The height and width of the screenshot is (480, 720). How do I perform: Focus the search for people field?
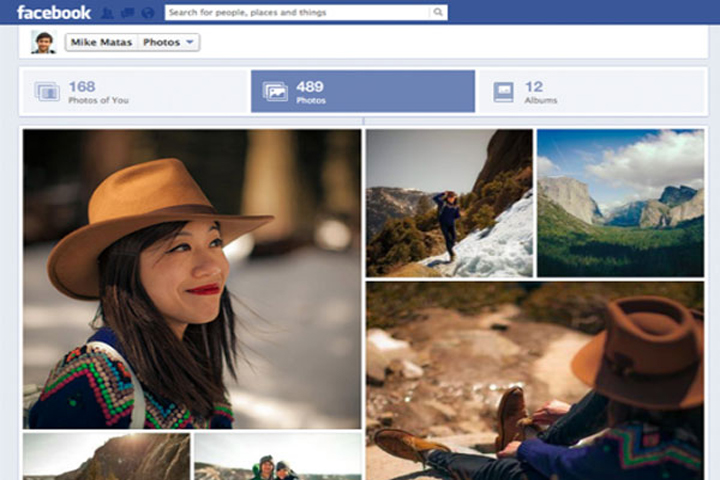pyautogui.click(x=297, y=13)
